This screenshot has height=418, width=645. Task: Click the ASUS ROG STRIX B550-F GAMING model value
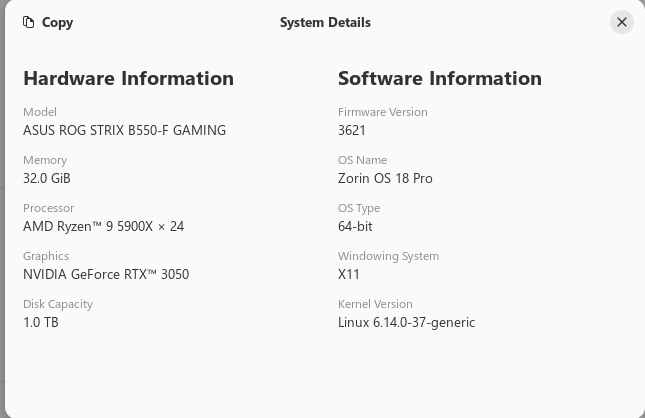pyautogui.click(x=124, y=130)
